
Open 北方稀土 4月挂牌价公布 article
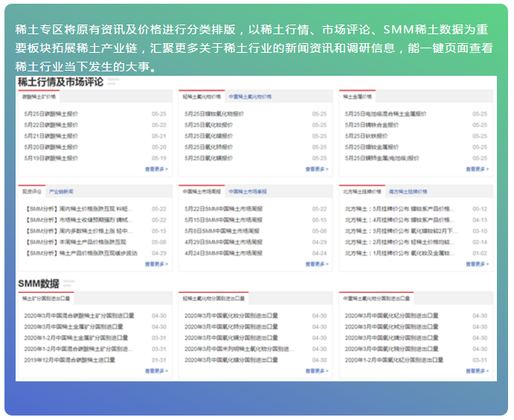click(x=399, y=220)
